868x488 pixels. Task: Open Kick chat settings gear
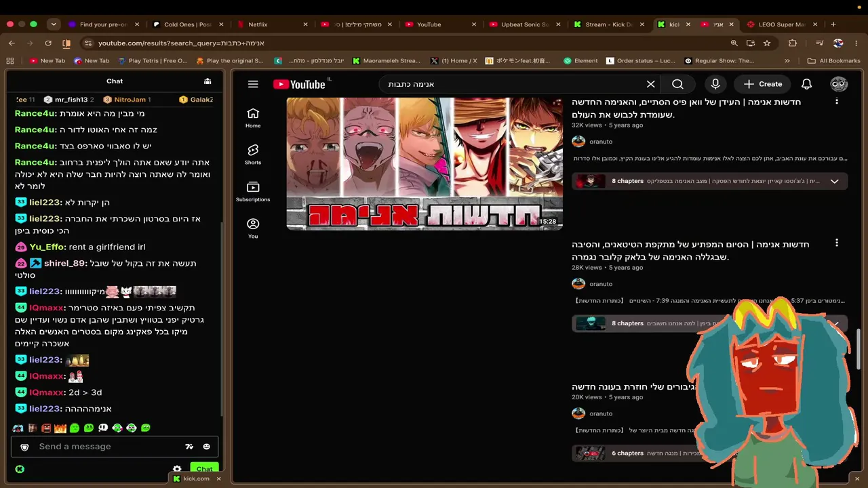[177, 469]
